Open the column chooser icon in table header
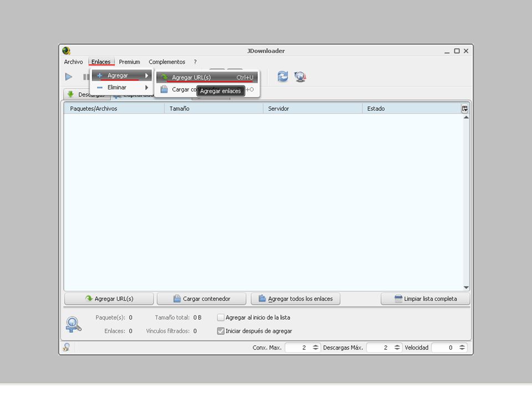The width and height of the screenshot is (532, 399). [x=464, y=109]
